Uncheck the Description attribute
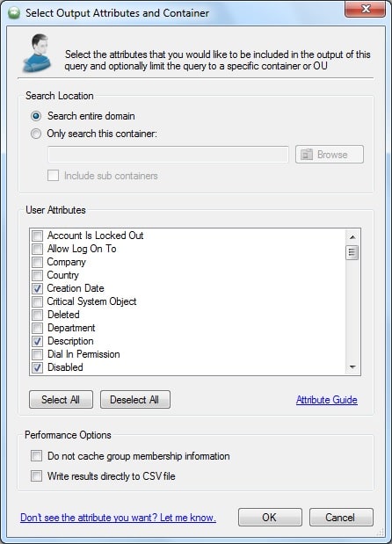This screenshot has height=544, width=392. pos(37,341)
